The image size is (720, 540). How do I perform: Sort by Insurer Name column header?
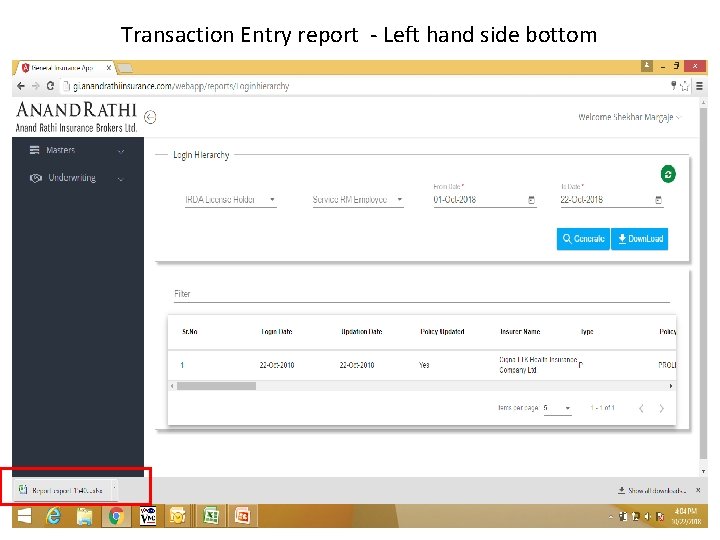click(520, 332)
